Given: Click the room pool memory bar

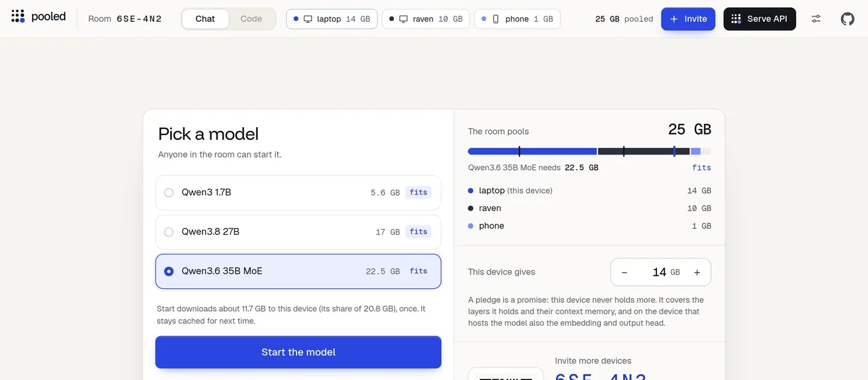Looking at the screenshot, I should pos(590,151).
